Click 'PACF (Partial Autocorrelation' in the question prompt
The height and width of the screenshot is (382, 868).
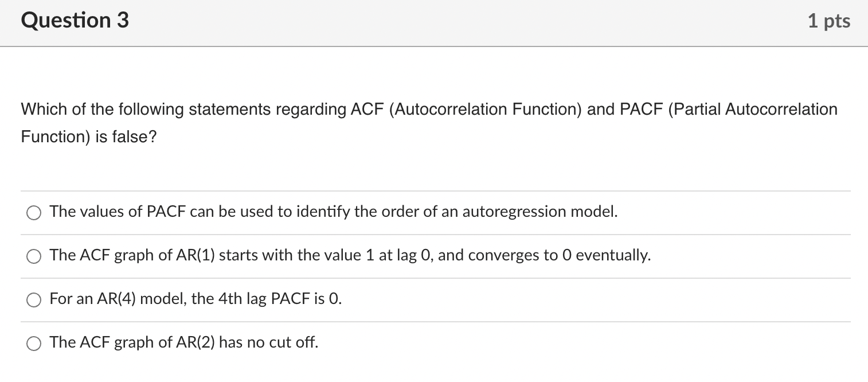[729, 110]
